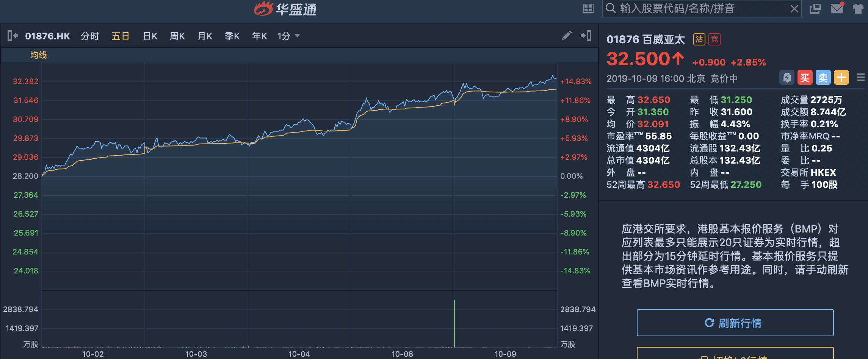
Task: Click the red 买 buy button
Action: pos(805,78)
